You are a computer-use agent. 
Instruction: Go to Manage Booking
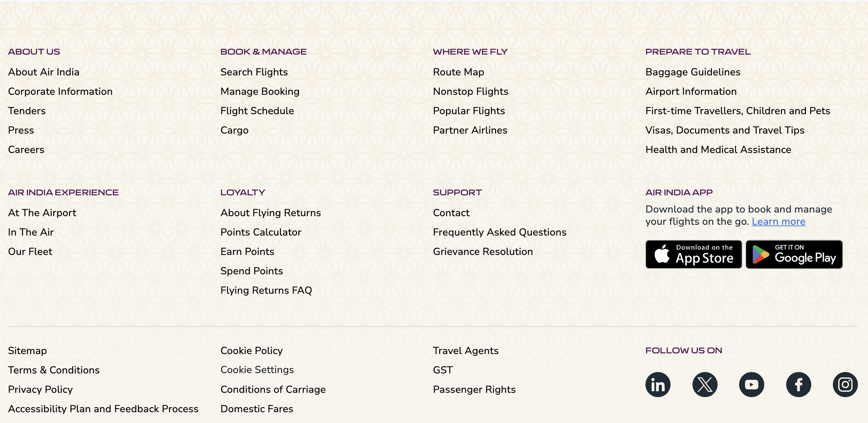(260, 92)
